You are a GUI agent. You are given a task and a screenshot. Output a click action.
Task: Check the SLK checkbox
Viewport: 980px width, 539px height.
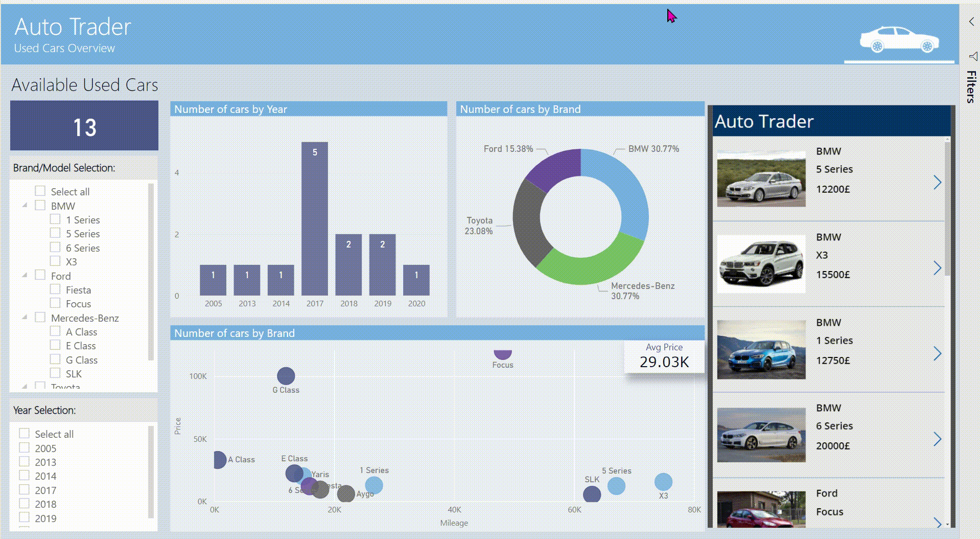55,373
